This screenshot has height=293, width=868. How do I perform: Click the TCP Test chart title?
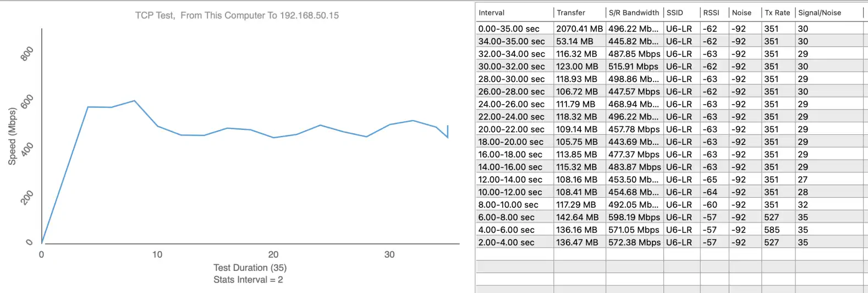(237, 15)
